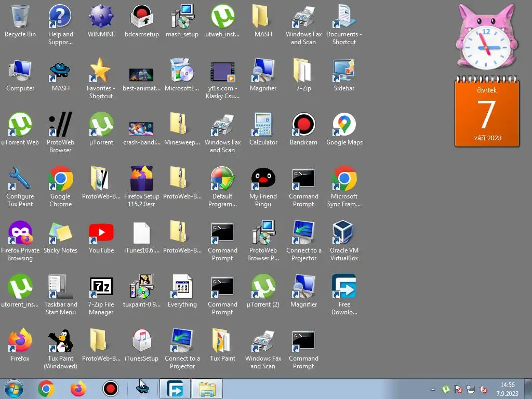Select the best-animat image thumbnail
Screen dimensions: 532x399
pyautogui.click(x=141, y=75)
